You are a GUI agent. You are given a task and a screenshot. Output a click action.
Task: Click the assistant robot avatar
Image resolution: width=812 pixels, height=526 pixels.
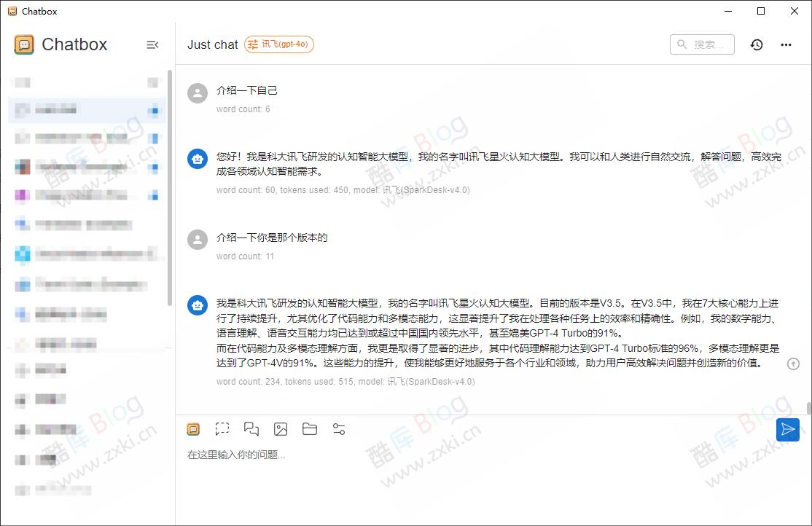[198, 159]
